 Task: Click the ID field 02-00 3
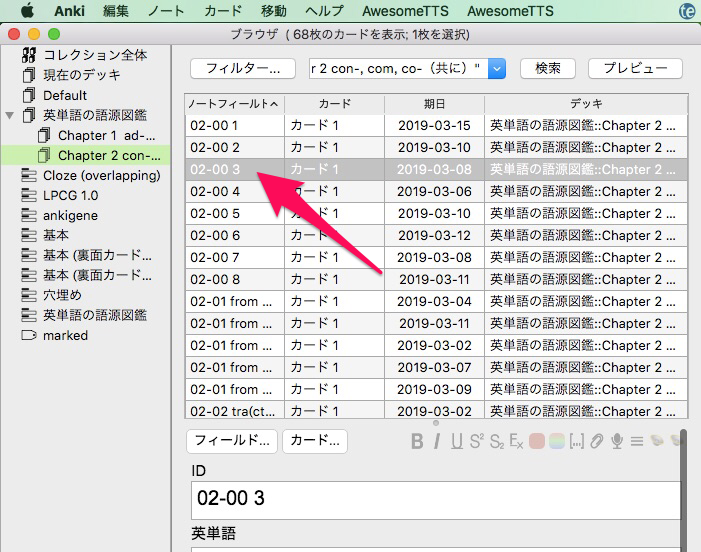(436, 500)
